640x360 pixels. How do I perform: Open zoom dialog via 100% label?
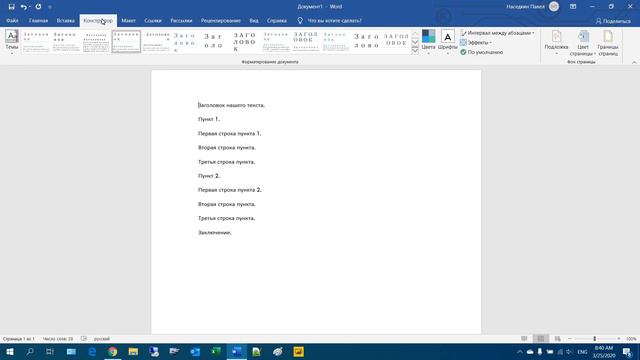coord(631,339)
